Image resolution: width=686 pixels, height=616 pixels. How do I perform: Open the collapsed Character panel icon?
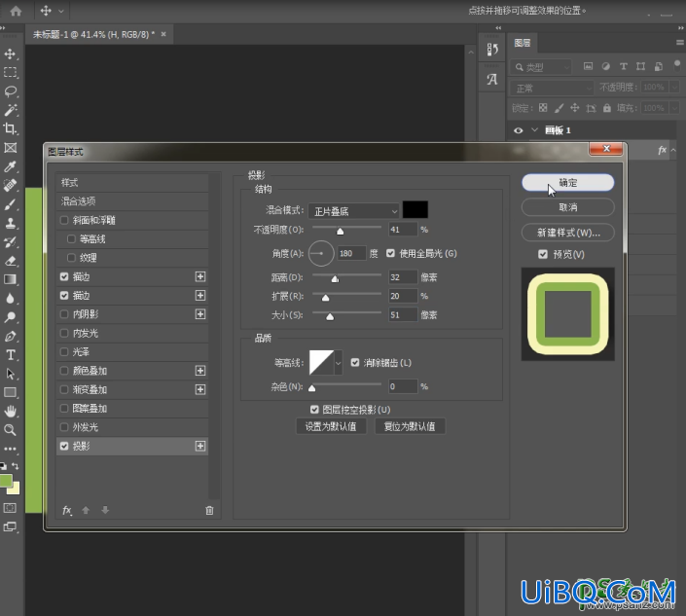point(492,79)
